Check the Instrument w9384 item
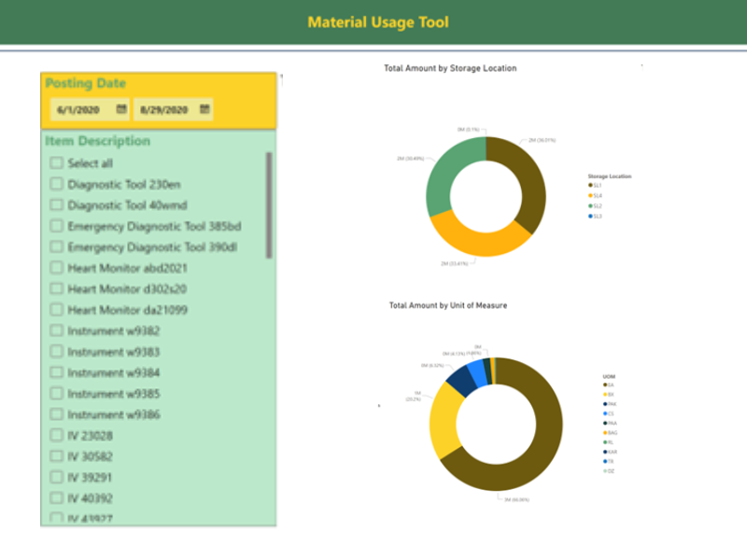747x560 pixels. [57, 372]
